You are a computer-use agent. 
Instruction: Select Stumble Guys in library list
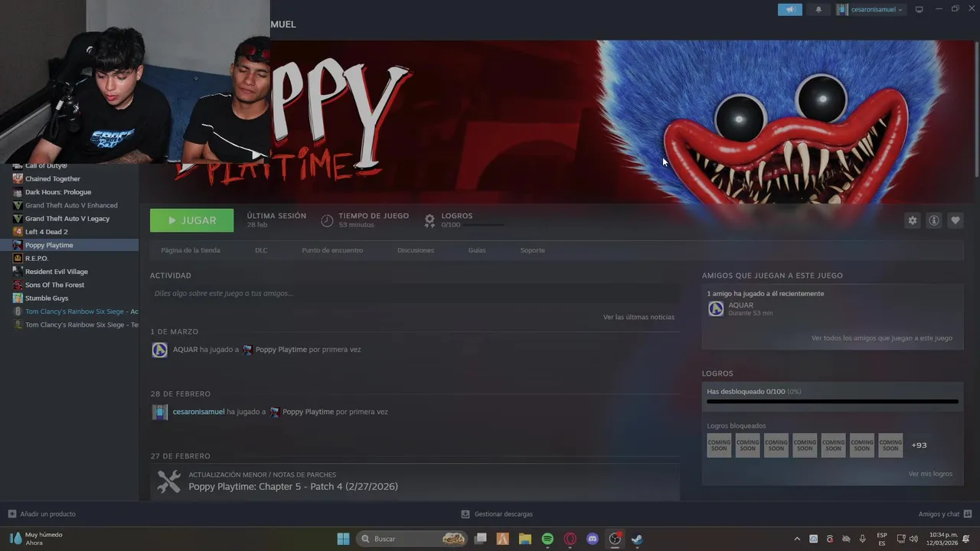(x=47, y=298)
